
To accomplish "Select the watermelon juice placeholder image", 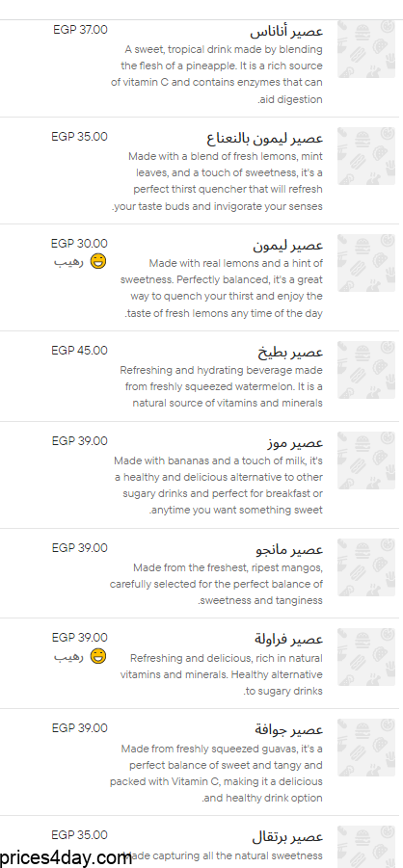I will [365, 370].
